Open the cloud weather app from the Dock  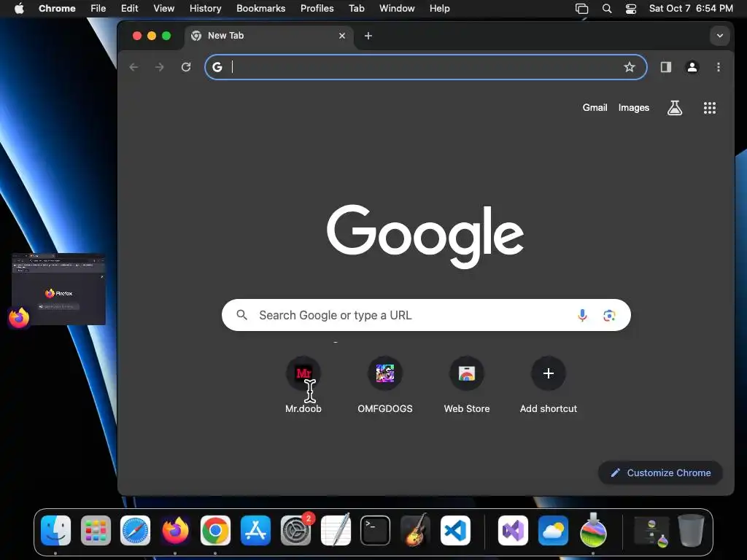[553, 530]
